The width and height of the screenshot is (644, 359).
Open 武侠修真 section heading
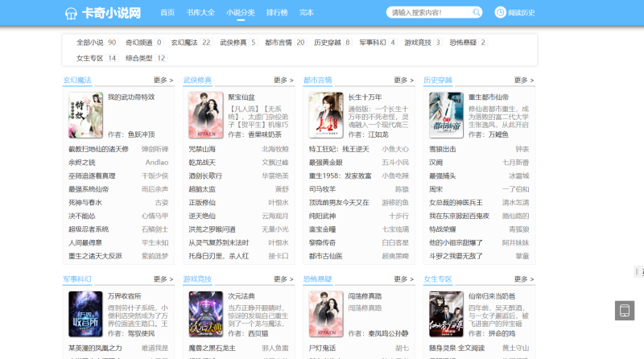(x=197, y=80)
